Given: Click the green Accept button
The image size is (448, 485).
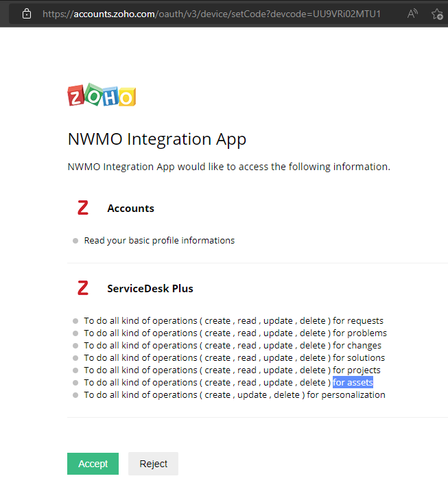Looking at the screenshot, I should point(93,463).
